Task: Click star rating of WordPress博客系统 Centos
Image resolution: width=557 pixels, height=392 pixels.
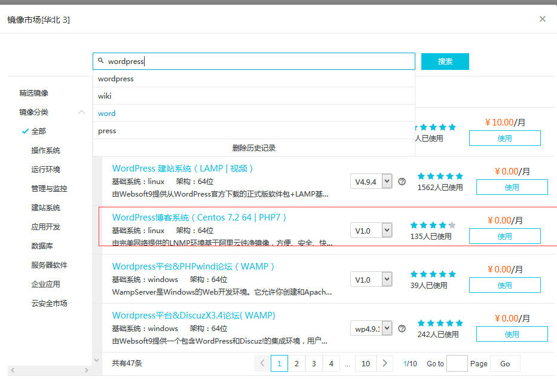Action: 433,225
